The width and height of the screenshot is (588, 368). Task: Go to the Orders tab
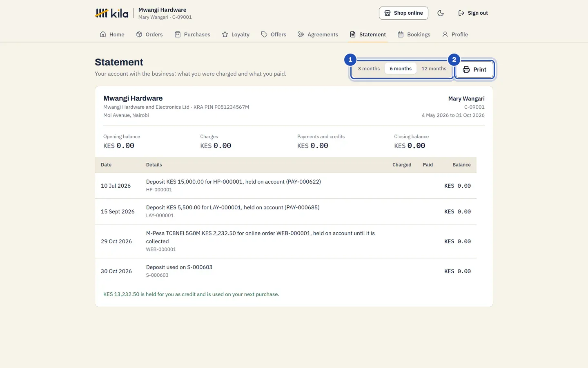[x=149, y=34]
